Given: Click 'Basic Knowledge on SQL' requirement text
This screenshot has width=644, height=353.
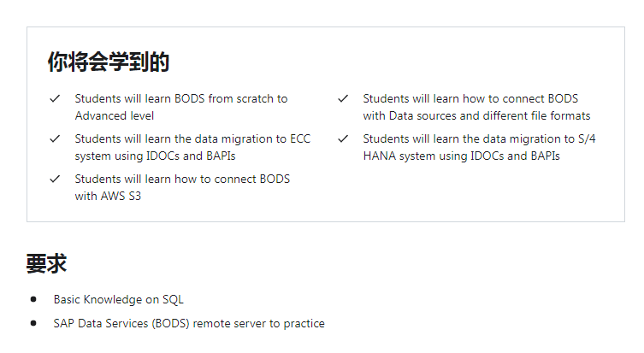Looking at the screenshot, I should pos(119,300).
